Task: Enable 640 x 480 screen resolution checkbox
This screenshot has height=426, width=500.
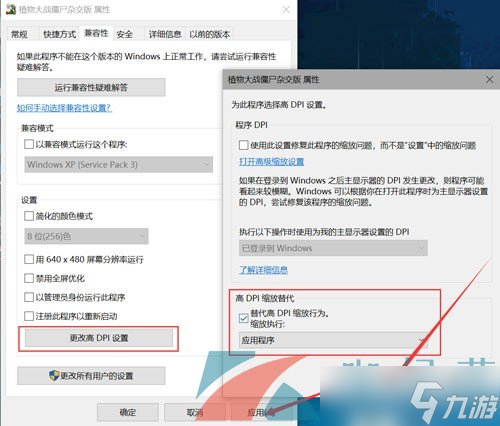Action: click(x=29, y=259)
